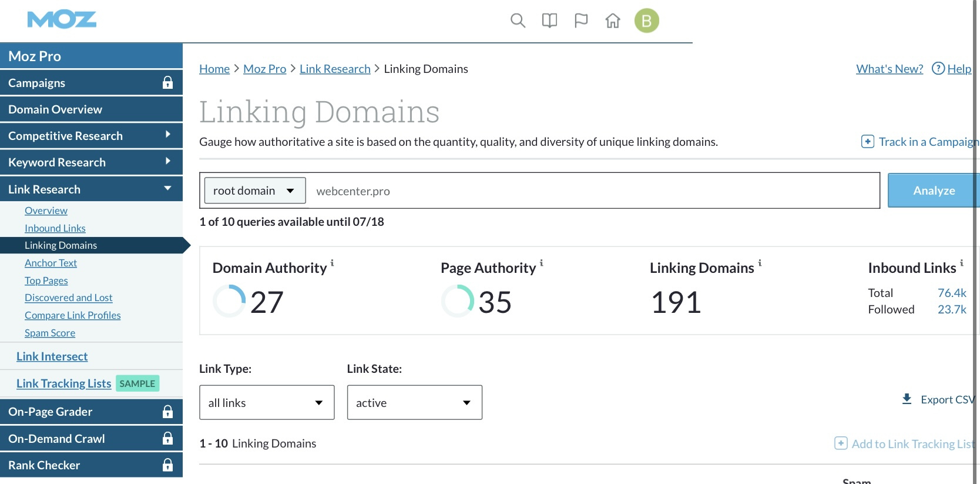Open the Link Type all links dropdown
Image resolution: width=980 pixels, height=484 pixels.
267,403
